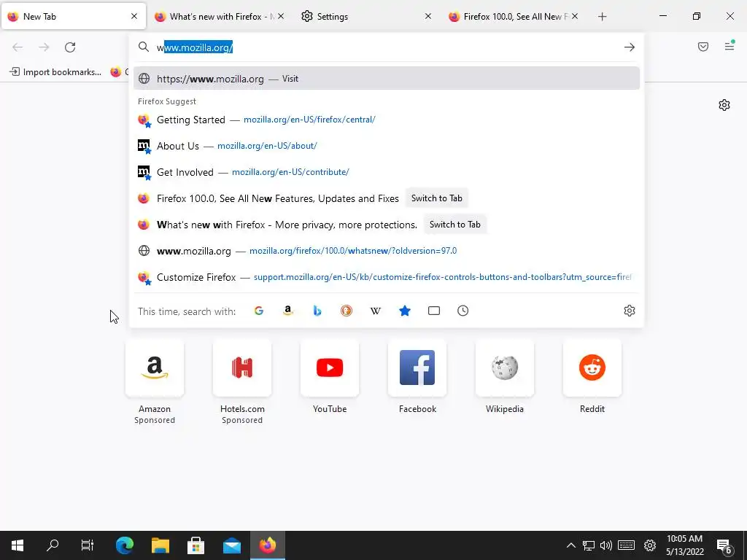Click the Forward navigation arrow
The height and width of the screenshot is (560, 747).
(x=44, y=47)
